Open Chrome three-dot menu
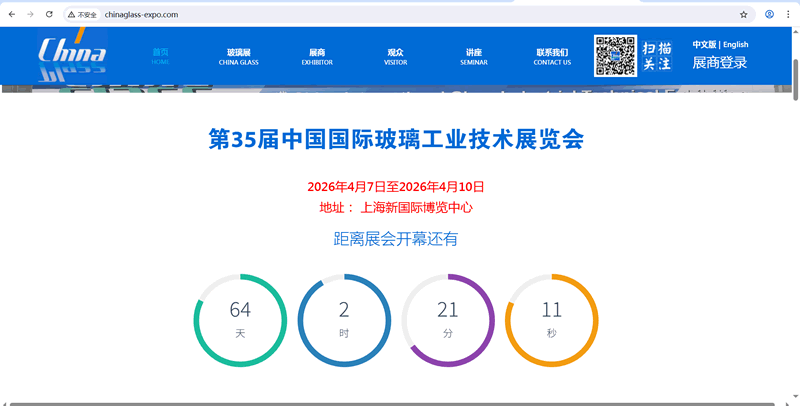 point(788,15)
